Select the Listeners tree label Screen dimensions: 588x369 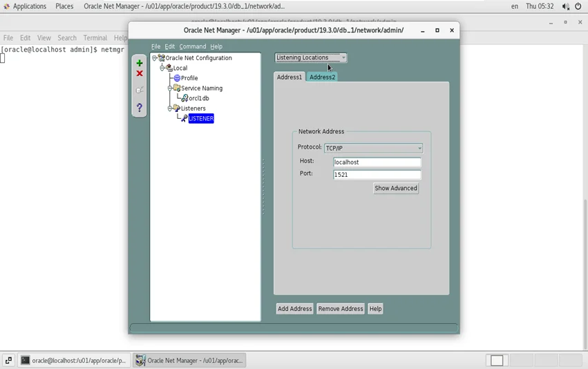click(193, 108)
